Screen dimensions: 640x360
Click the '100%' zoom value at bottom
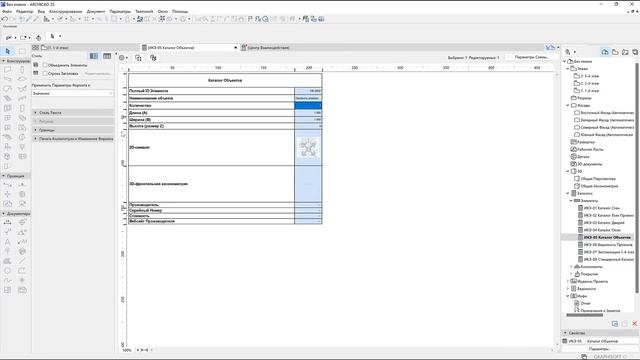coord(127,350)
